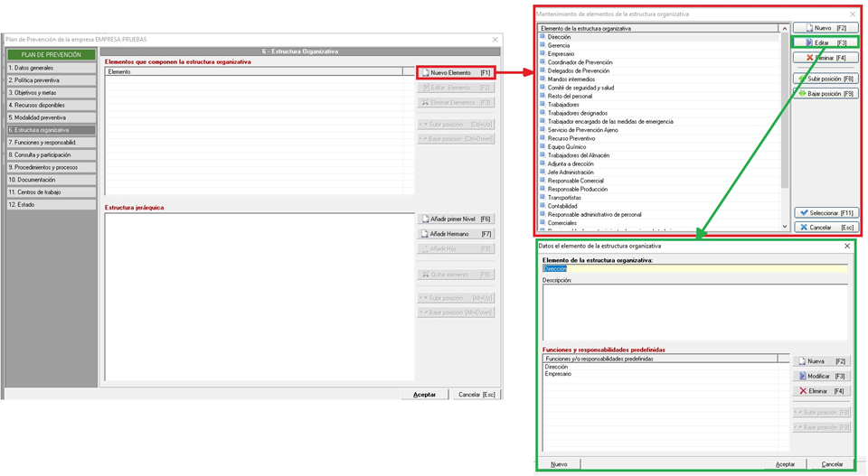
Task: Click blue icon beside Adjunta a dirección
Action: pyautogui.click(x=542, y=163)
